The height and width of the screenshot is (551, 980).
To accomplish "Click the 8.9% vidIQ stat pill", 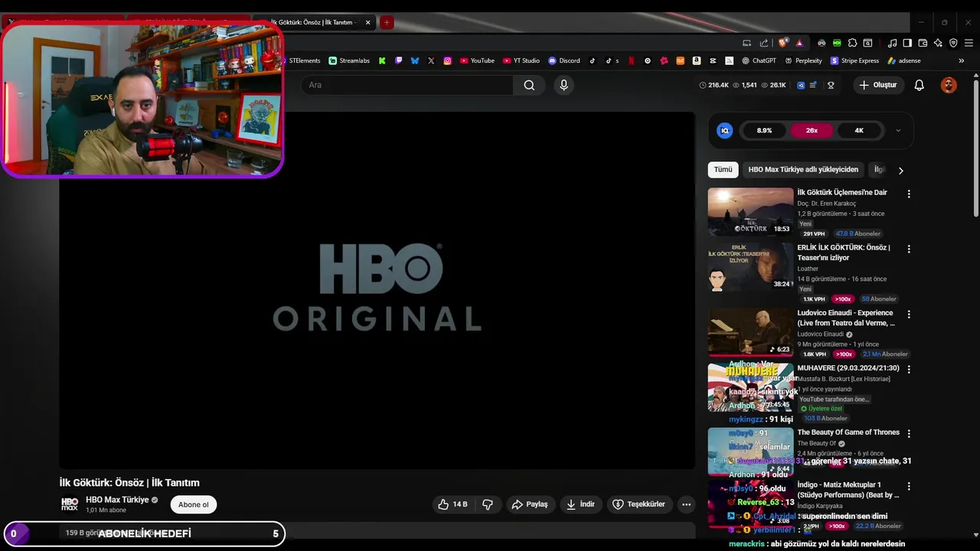I will tap(764, 131).
